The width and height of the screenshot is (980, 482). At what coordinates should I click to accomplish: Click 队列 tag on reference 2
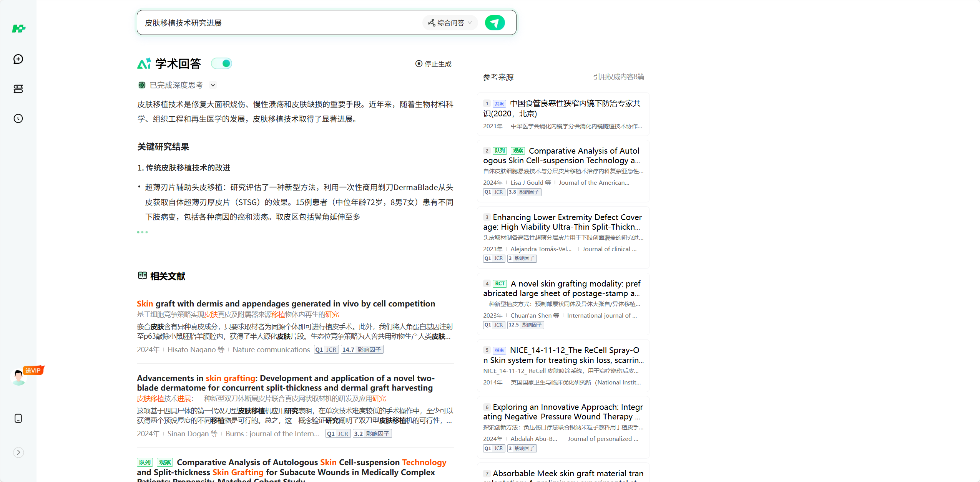click(500, 151)
